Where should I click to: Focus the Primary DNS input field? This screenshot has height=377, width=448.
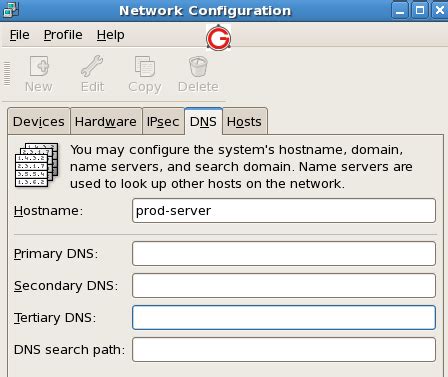tap(284, 254)
